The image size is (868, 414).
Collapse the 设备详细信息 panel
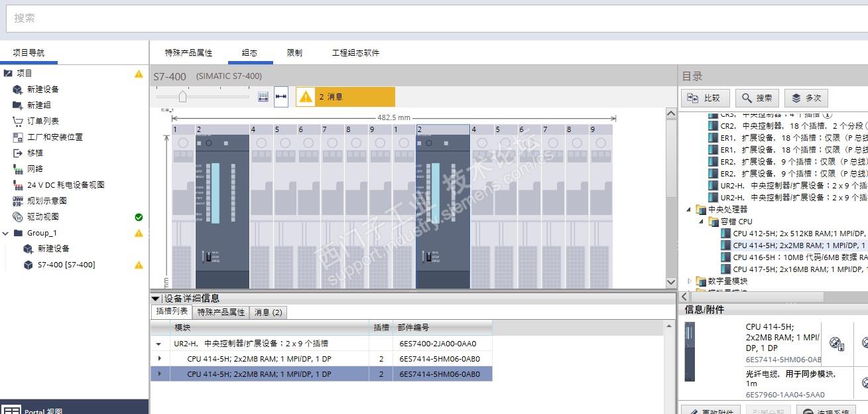(155, 299)
